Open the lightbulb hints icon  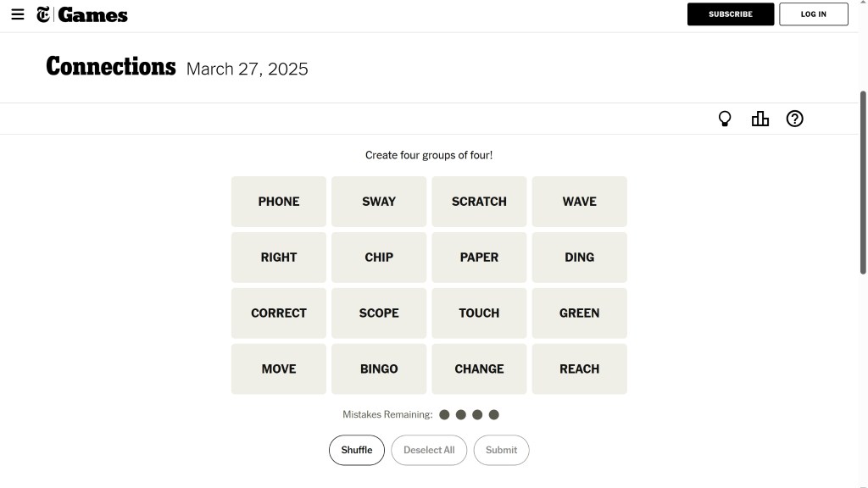725,119
